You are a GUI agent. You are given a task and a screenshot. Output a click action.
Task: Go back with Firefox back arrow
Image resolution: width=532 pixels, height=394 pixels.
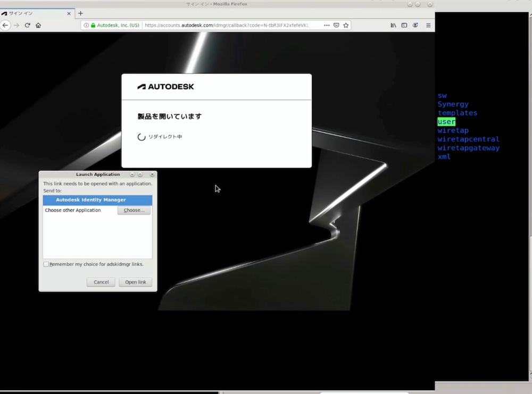[5, 25]
